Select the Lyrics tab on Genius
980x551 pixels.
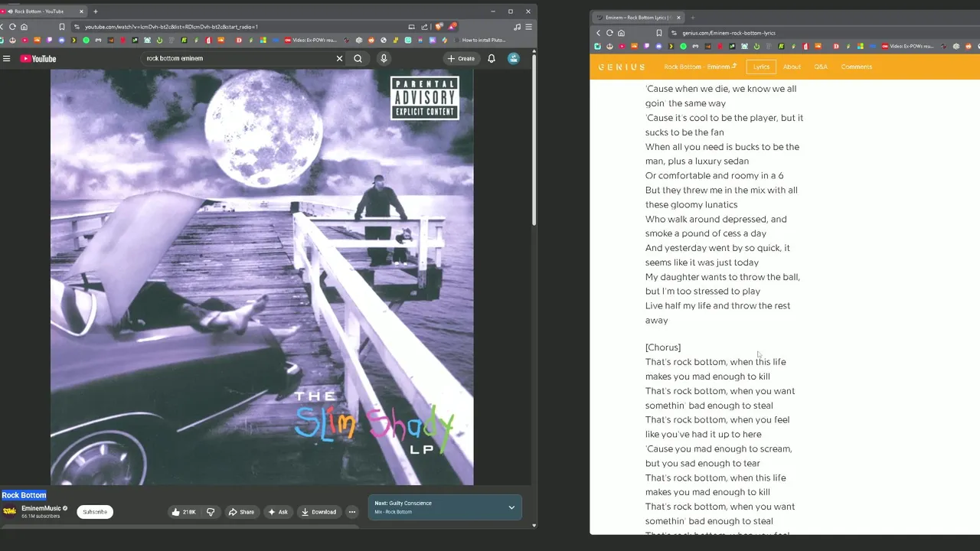[761, 67]
